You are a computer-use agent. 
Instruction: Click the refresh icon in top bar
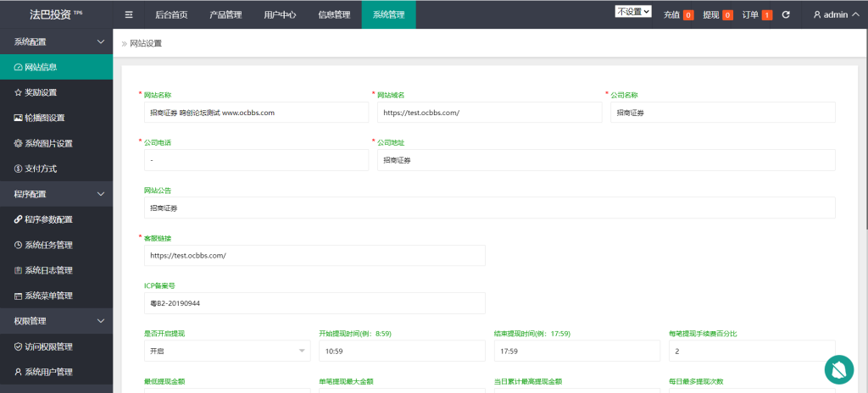(x=786, y=15)
